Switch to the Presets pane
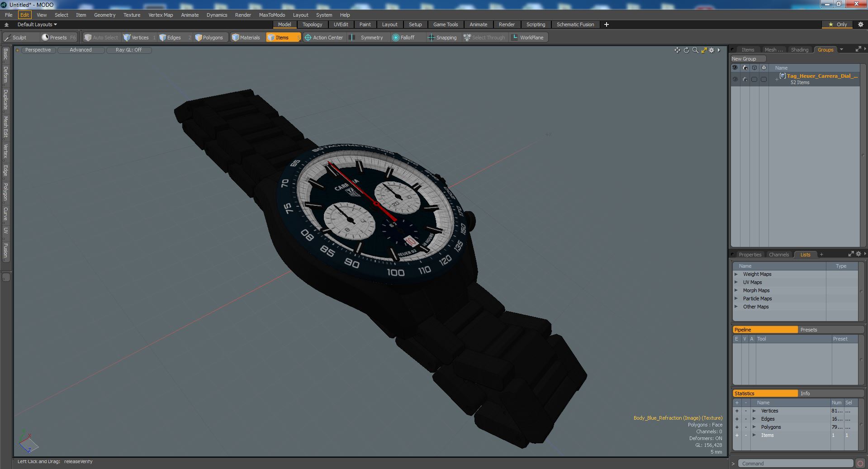Screen dimensions: 868x469 [830, 330]
